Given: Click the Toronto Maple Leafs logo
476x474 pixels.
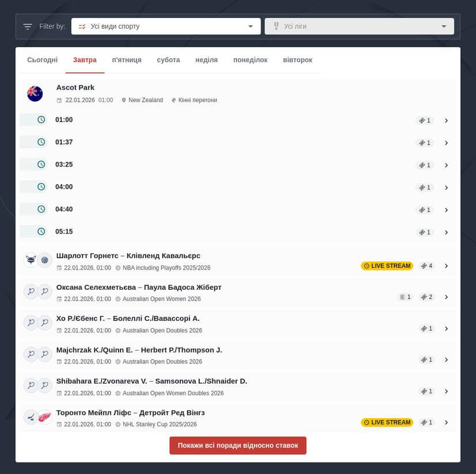Looking at the screenshot, I should [31, 417].
